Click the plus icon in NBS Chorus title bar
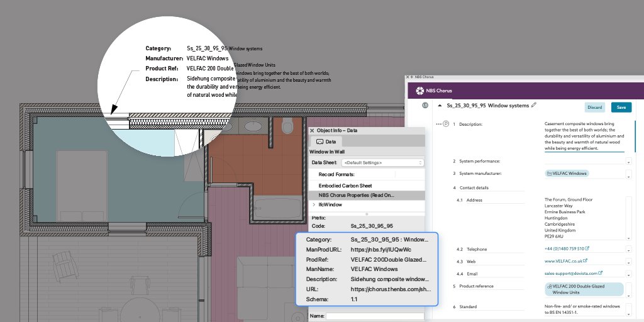644x322 pixels. pyautogui.click(x=411, y=77)
